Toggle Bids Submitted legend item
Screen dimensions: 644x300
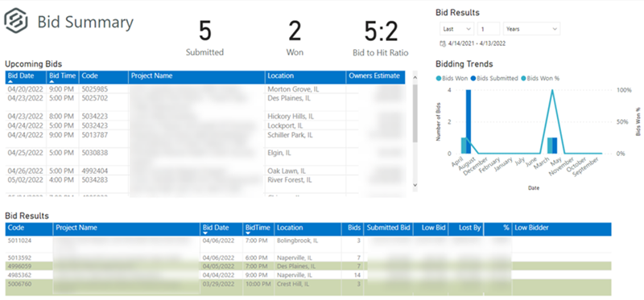point(494,78)
